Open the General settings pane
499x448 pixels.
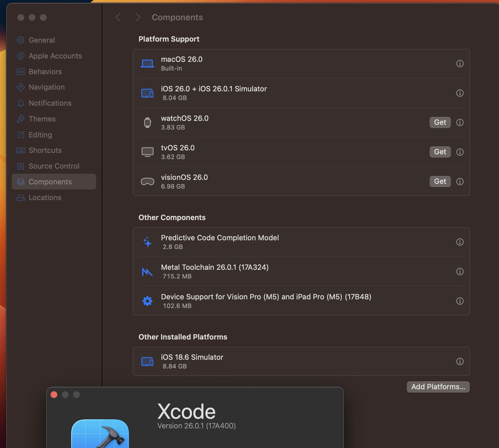[x=42, y=40]
